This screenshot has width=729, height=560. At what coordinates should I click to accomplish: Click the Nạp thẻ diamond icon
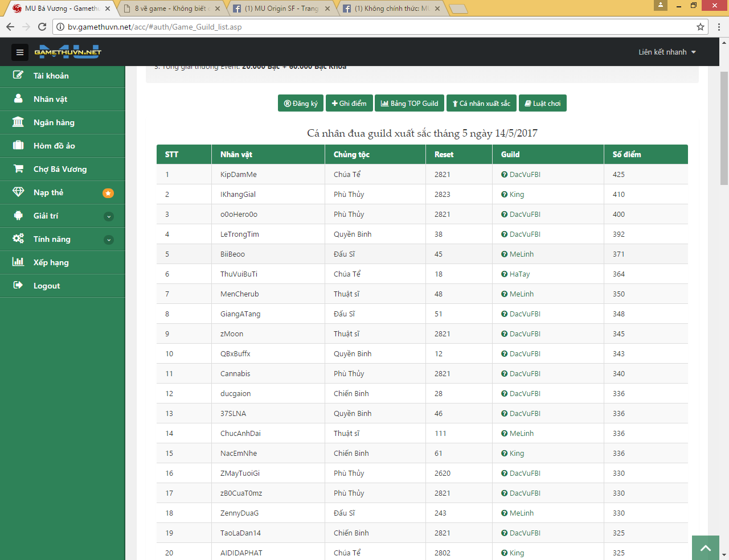[x=18, y=192]
